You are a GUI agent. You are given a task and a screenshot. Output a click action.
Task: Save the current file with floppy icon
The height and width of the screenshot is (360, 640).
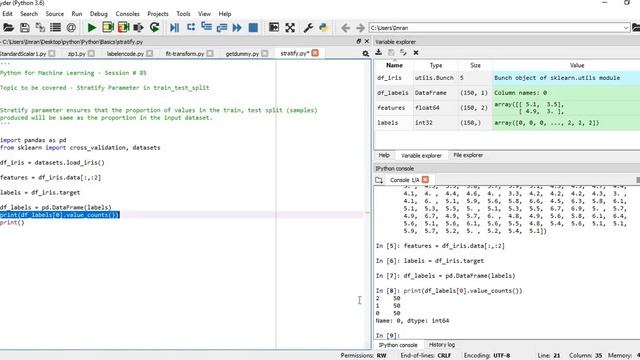coord(24,28)
